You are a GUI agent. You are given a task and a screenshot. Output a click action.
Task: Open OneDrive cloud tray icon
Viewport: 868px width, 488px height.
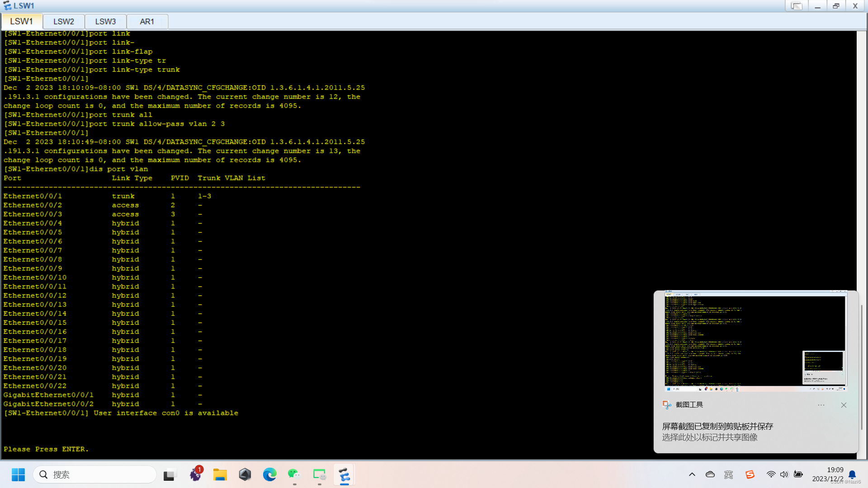pyautogui.click(x=710, y=474)
